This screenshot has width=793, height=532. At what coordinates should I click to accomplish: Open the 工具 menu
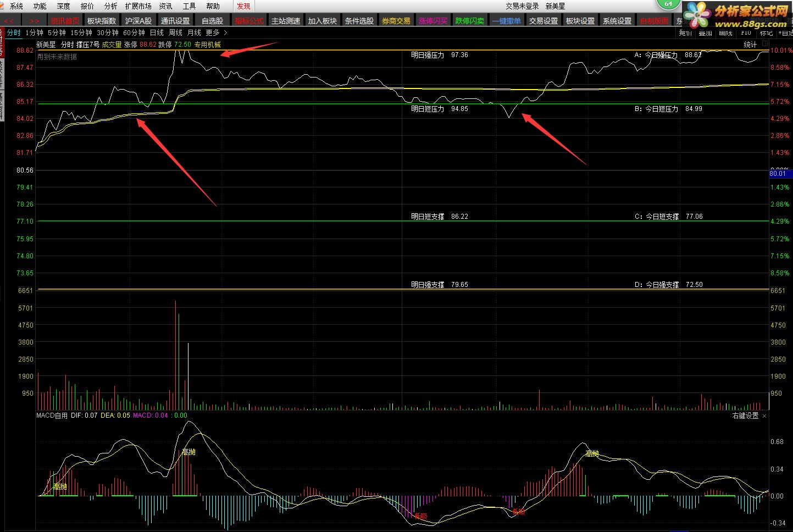click(190, 6)
